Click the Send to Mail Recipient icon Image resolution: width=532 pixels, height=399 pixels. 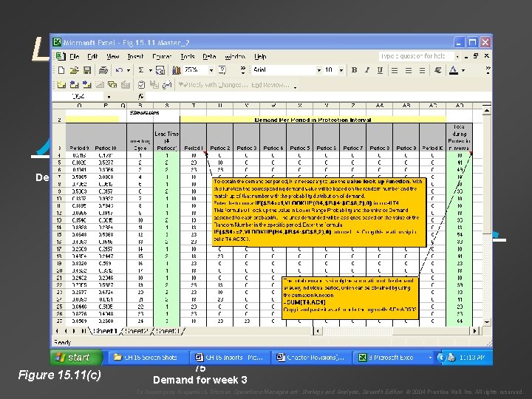point(167,84)
